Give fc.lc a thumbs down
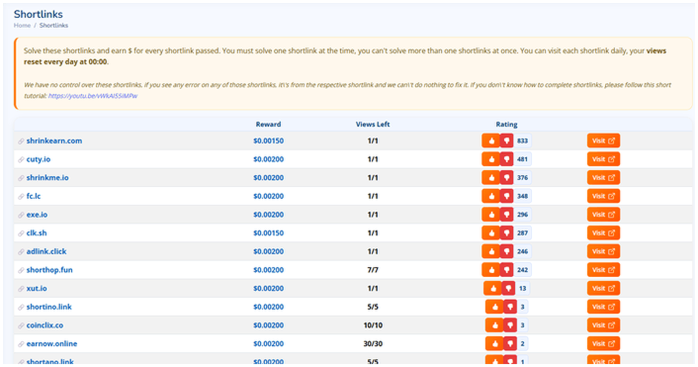Image resolution: width=698 pixels, height=367 pixels. tap(507, 196)
